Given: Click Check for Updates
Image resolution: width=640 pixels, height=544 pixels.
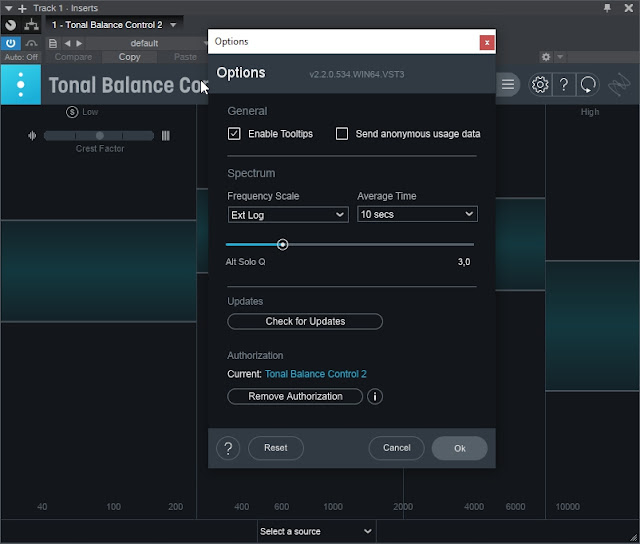Looking at the screenshot, I should tap(305, 322).
